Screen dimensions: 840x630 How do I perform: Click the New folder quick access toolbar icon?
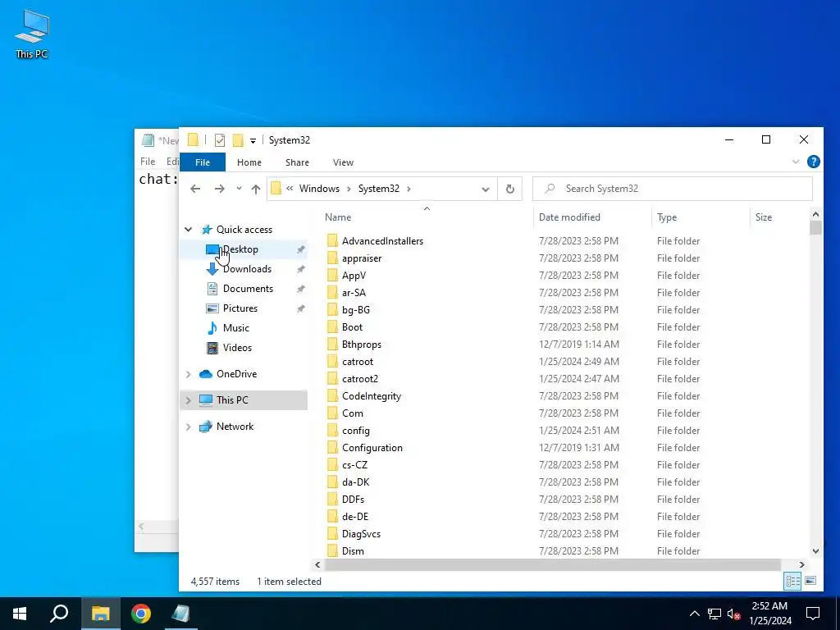coord(238,140)
